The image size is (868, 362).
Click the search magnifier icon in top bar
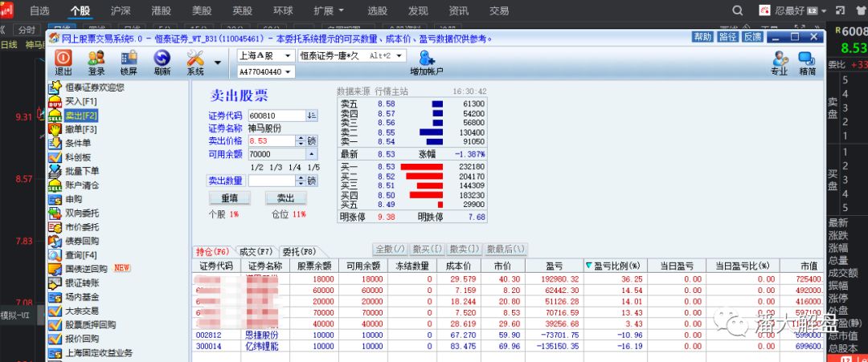click(x=737, y=10)
